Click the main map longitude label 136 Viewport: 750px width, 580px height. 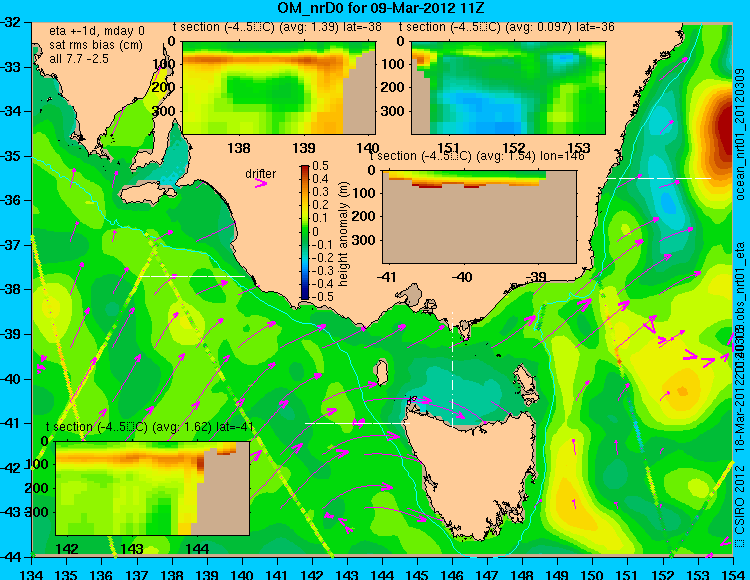coord(101,574)
